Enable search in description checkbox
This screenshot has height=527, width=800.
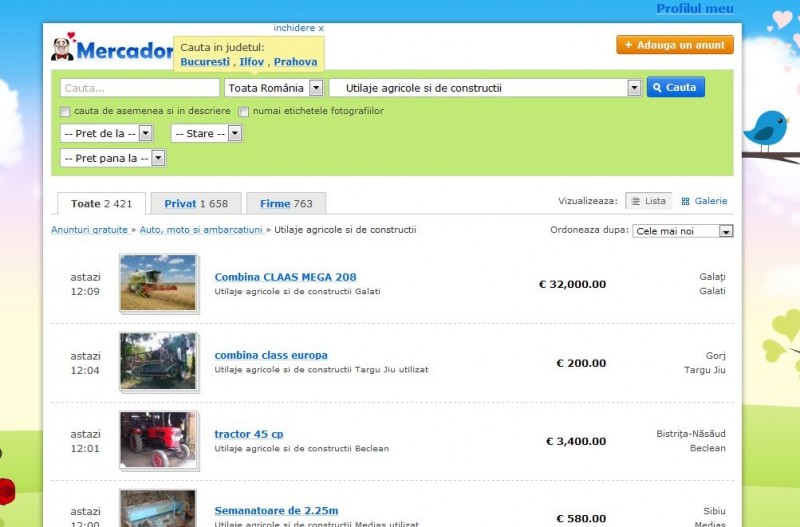coord(66,111)
